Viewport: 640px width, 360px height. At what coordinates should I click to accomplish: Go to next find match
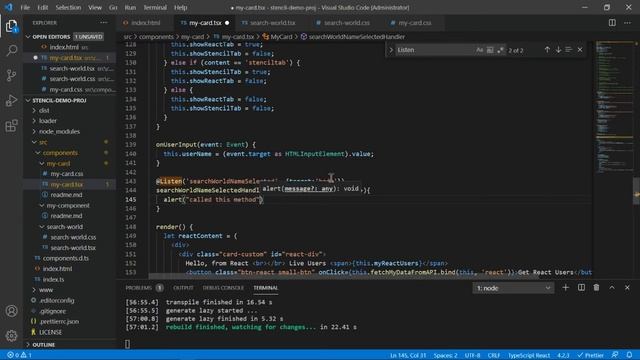(x=558, y=50)
